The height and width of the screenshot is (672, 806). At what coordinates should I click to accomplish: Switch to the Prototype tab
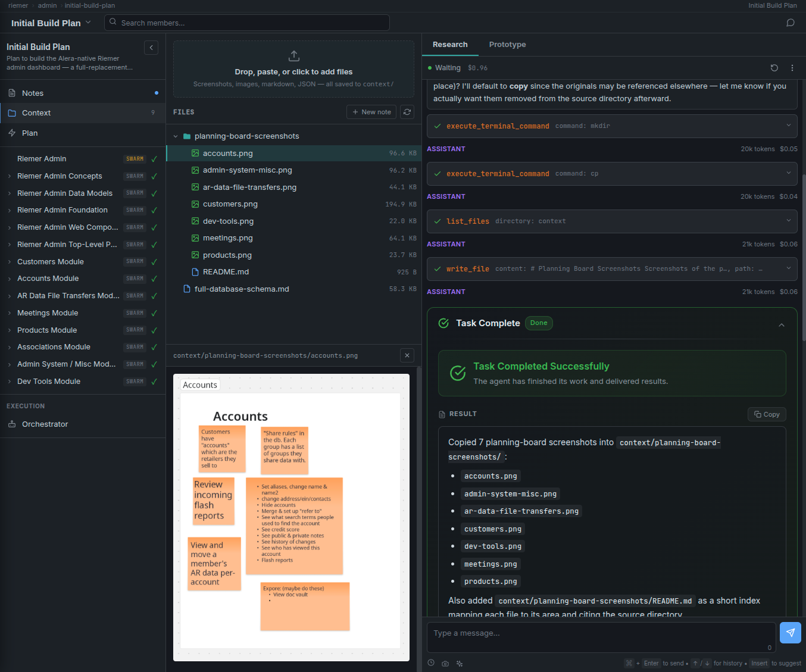(x=507, y=45)
